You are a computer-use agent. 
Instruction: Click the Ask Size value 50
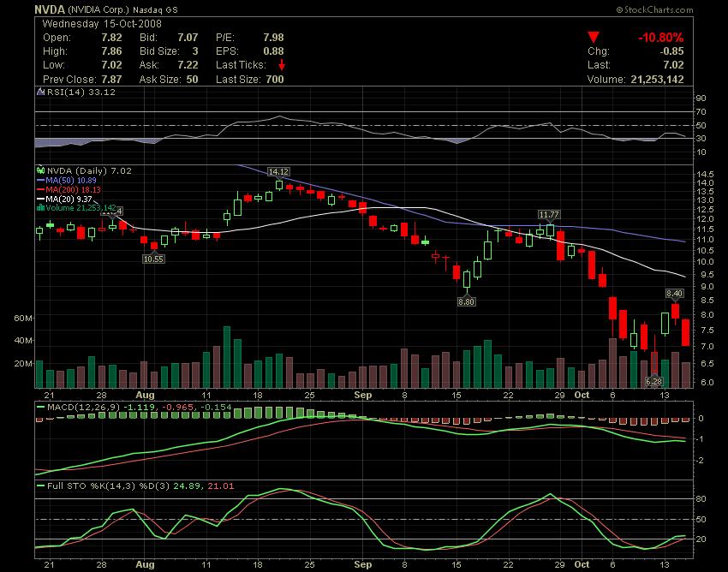(x=192, y=79)
